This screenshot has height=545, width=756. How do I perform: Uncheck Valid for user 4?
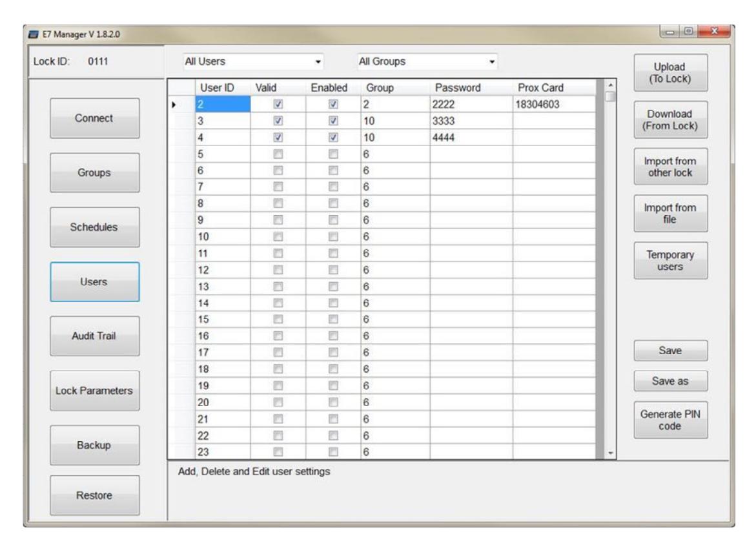(278, 138)
